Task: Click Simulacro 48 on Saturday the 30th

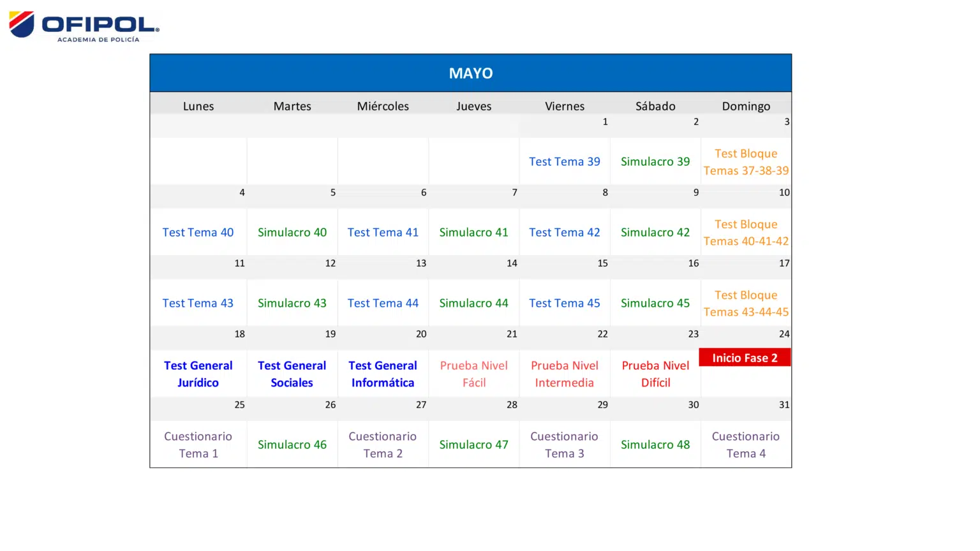Action: 655,444
